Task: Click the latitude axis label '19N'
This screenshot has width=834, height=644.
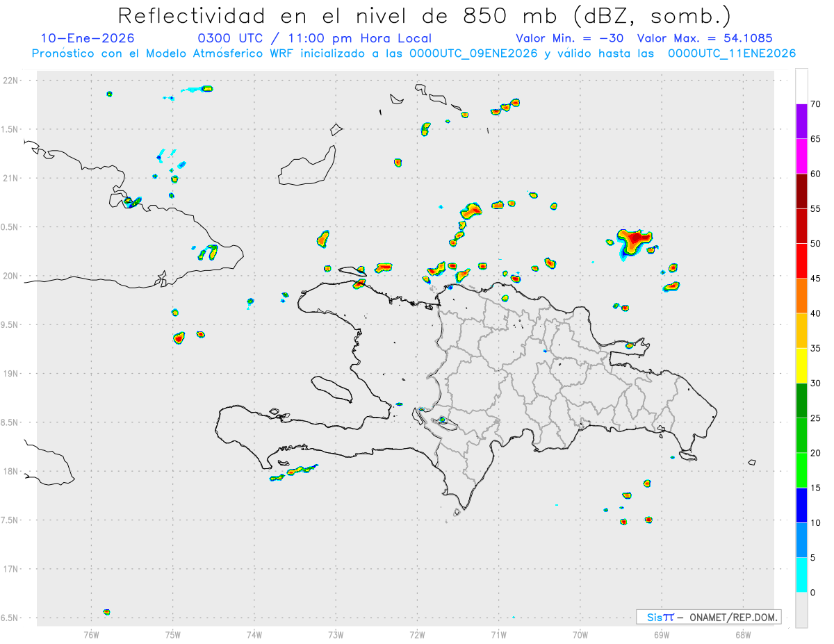Action: click(12, 374)
